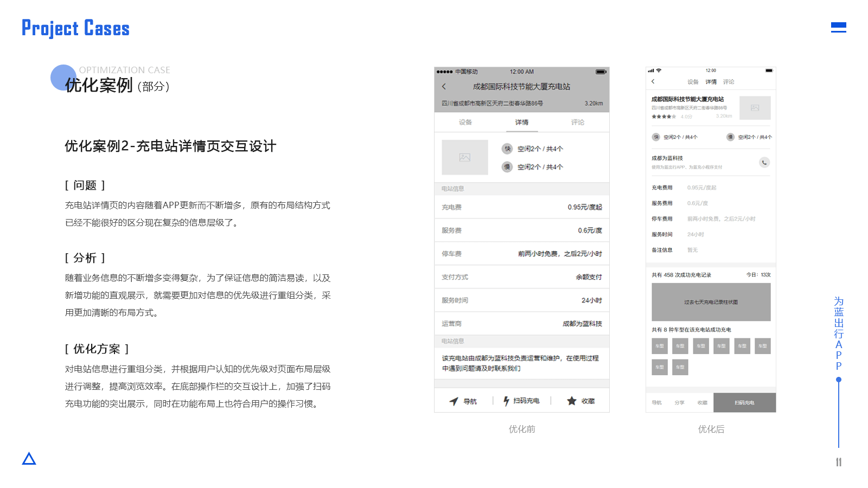868x488 pixels.
Task: Click the gray 扫码充电 button in the right mockup
Action: [x=744, y=402]
